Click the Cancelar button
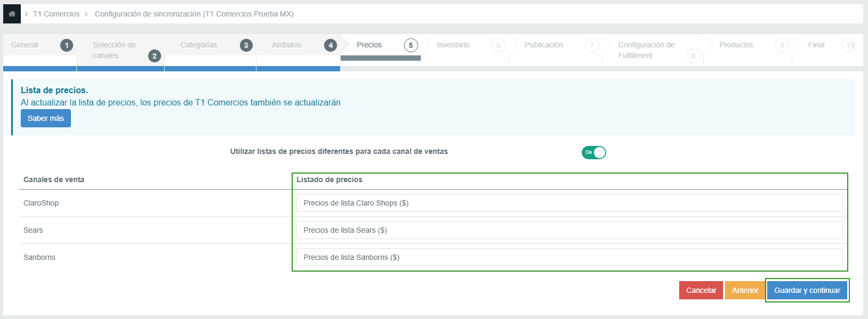The width and height of the screenshot is (868, 319). tap(701, 290)
